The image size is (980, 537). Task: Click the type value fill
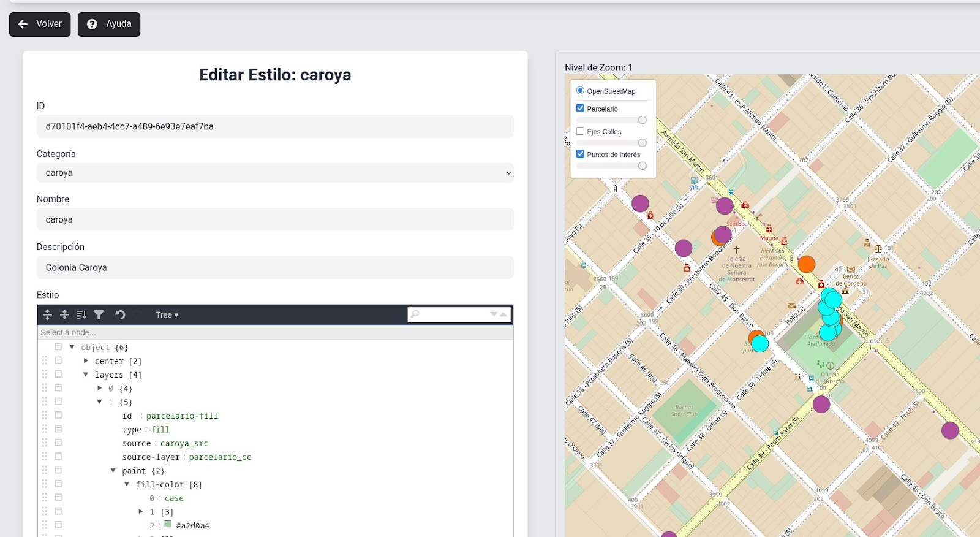tap(160, 430)
